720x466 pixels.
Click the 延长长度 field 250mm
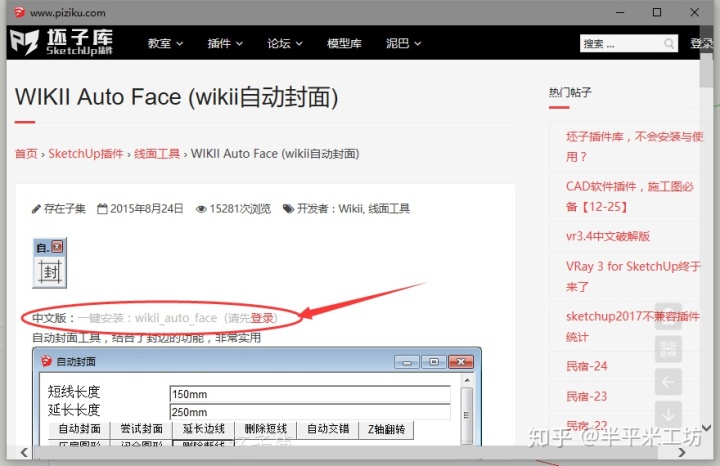310,412
